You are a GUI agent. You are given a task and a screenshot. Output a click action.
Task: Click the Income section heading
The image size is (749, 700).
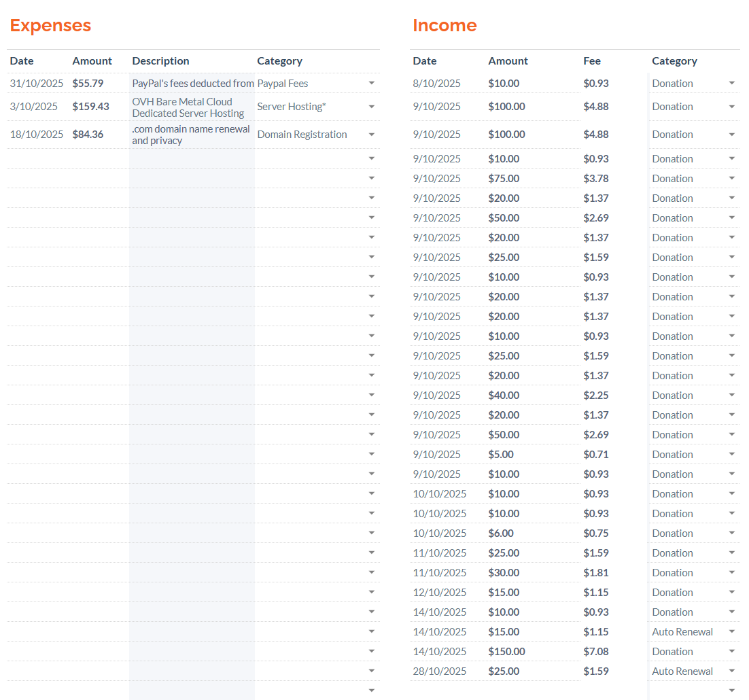point(445,26)
